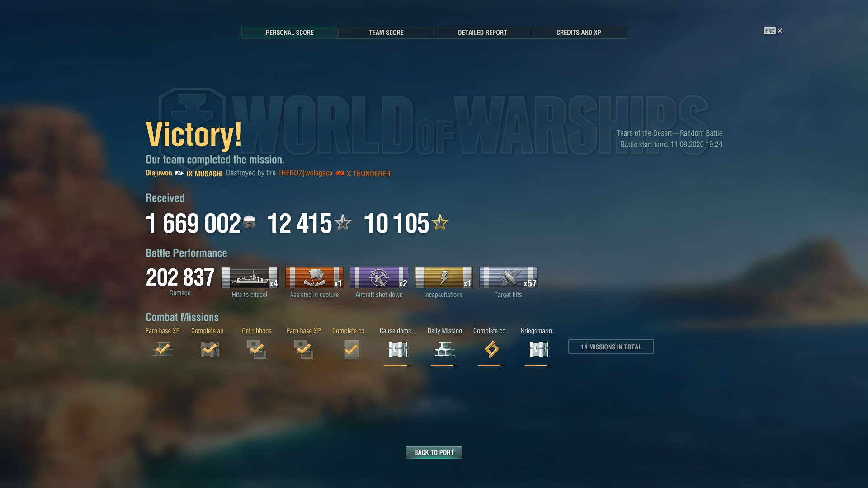Click the first Earn base XP checkmark
This screenshot has height=488, width=868.
(163, 349)
